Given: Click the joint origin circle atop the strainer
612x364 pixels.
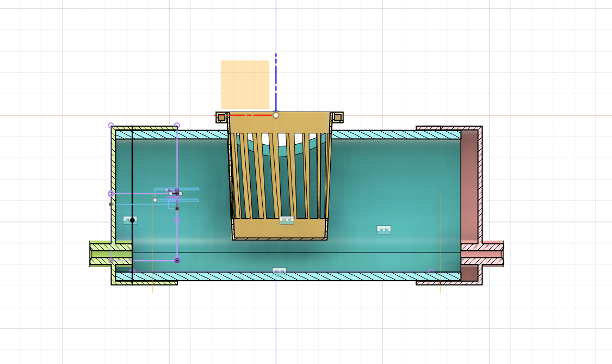Looking at the screenshot, I should [x=276, y=115].
